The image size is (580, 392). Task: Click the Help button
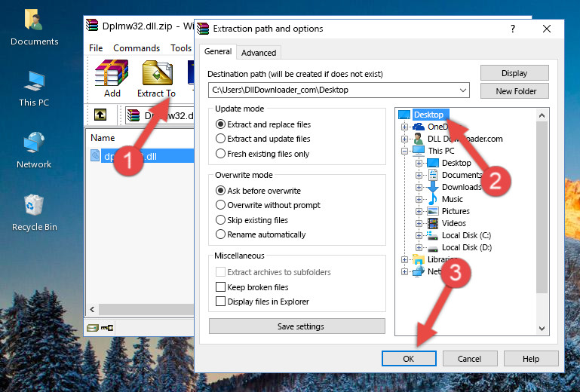click(x=531, y=358)
